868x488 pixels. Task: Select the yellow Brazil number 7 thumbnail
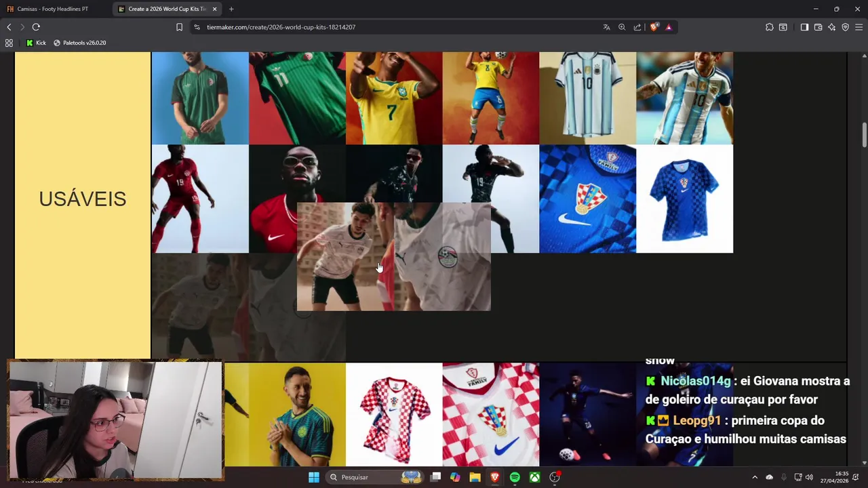click(x=394, y=98)
